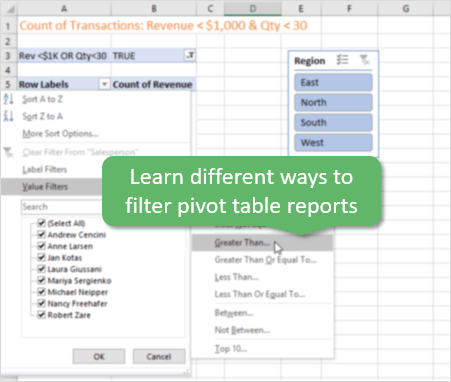This screenshot has width=451, height=382.
Task: Click the Sort A to Z icon
Action: tap(8, 99)
